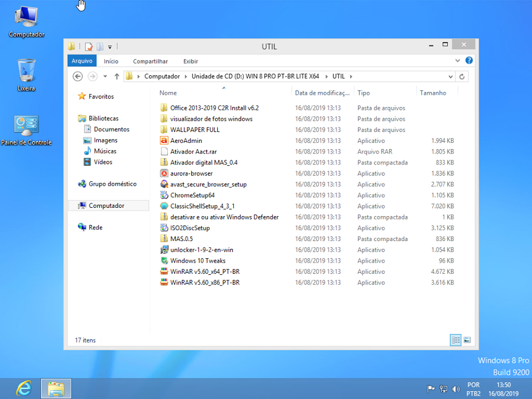Select Grupo doméstico in sidebar
Viewport: 532px width, 399px height.
[x=108, y=184]
